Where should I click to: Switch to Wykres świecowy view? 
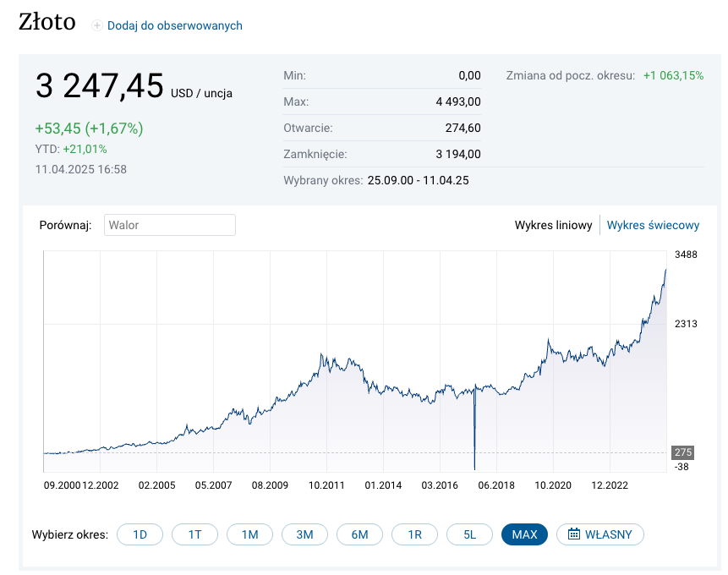(653, 225)
